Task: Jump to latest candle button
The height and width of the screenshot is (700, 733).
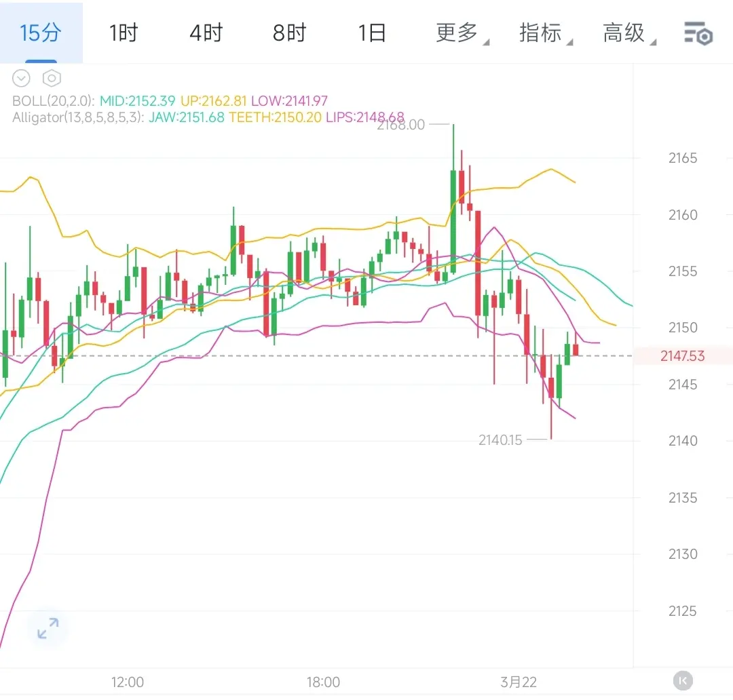Action: point(683,680)
